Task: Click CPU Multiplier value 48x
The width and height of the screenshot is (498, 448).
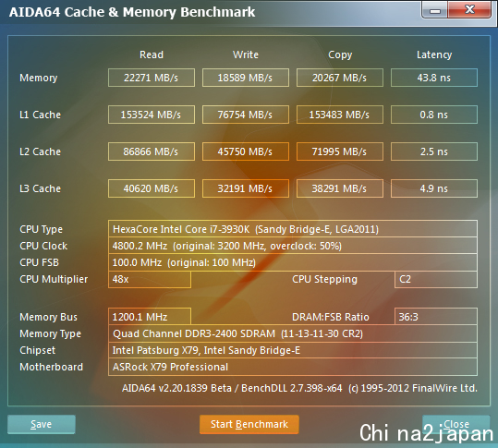Action: pyautogui.click(x=150, y=279)
